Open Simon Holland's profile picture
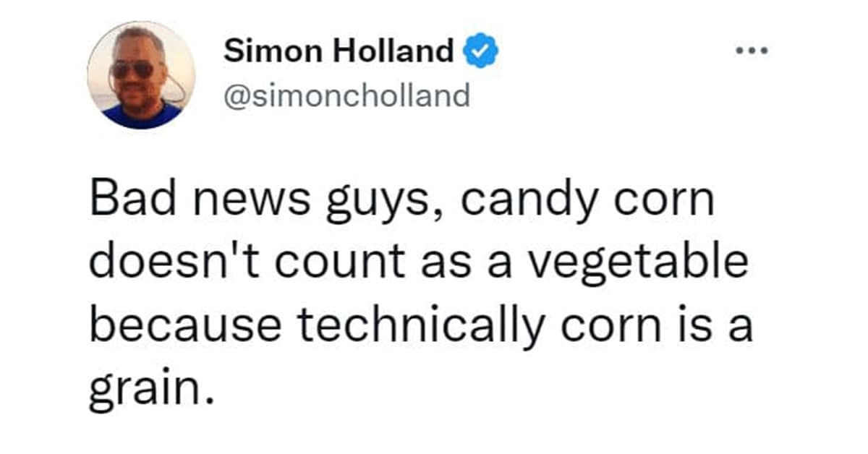 tap(141, 75)
